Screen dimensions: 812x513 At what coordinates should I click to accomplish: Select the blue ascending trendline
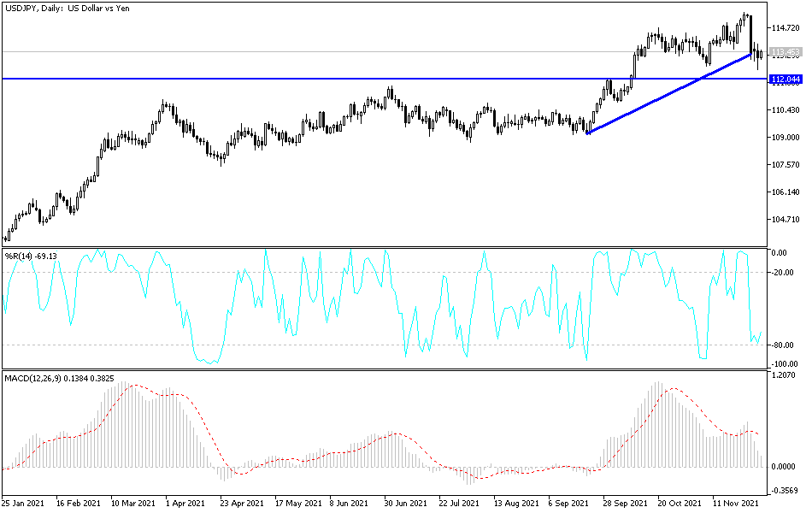(x=667, y=94)
